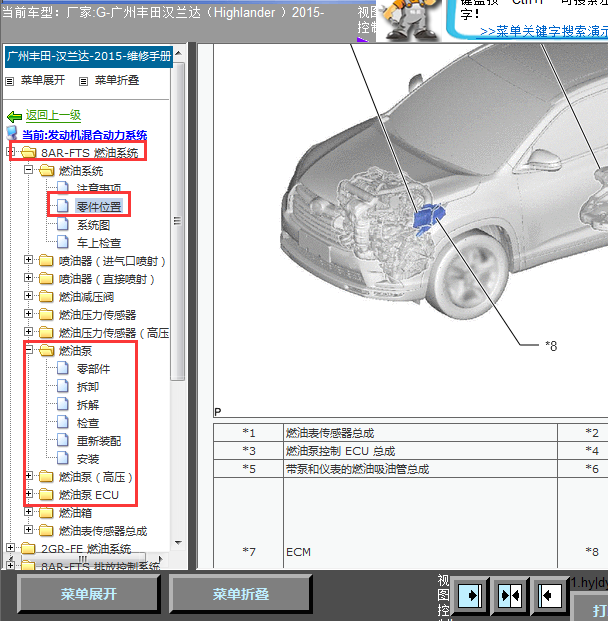
Task: Open the 菜单关键字搜索演示 link
Action: click(544, 31)
